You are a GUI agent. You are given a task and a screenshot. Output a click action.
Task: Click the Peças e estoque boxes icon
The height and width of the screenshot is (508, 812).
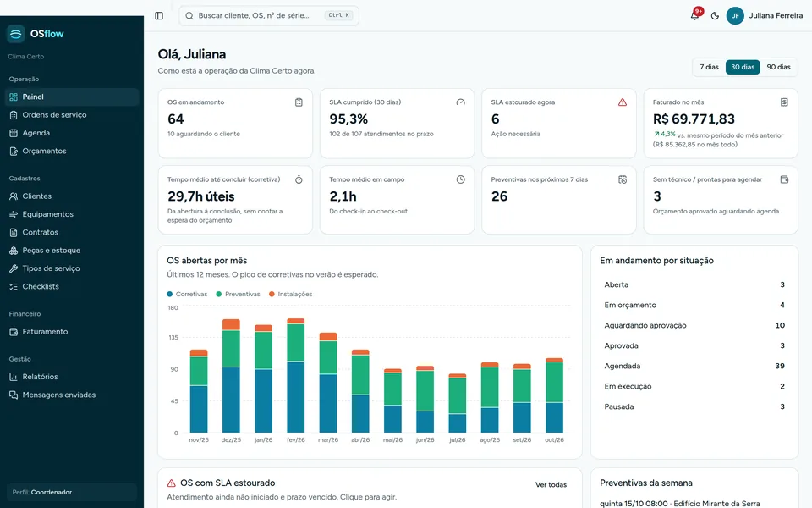click(x=14, y=251)
